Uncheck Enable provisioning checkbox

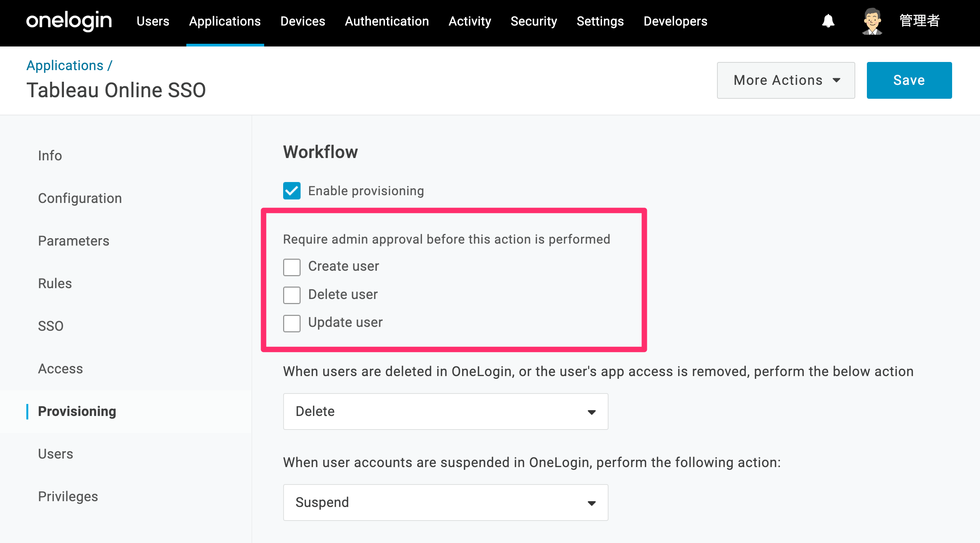[292, 191]
